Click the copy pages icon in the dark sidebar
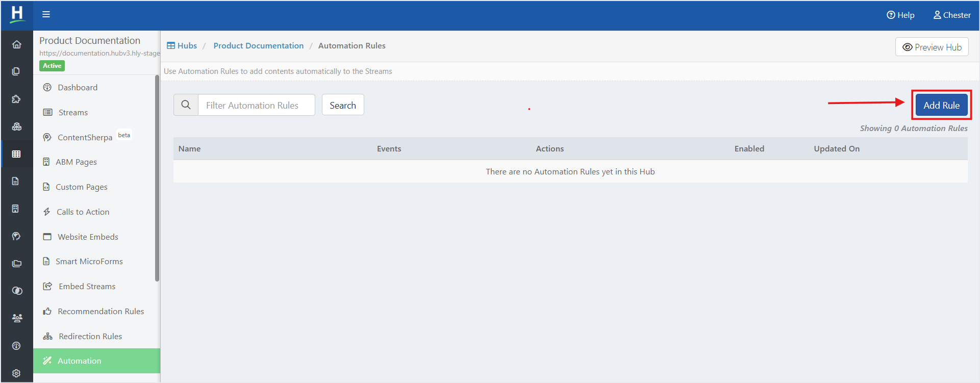The height and width of the screenshot is (383, 980). (16, 71)
